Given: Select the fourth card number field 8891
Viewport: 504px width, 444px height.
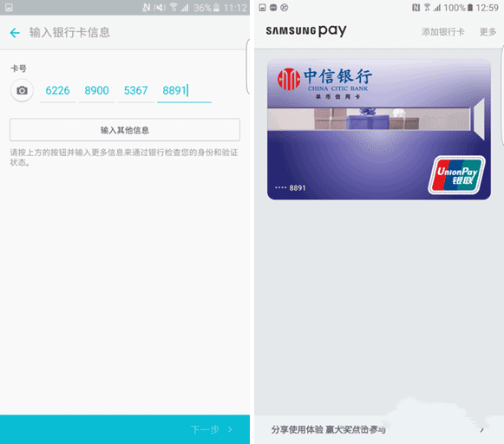Looking at the screenshot, I should (x=184, y=90).
